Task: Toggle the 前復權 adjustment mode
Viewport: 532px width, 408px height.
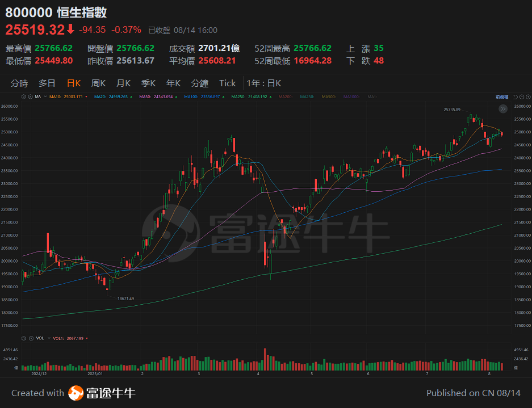Action: (x=501, y=97)
